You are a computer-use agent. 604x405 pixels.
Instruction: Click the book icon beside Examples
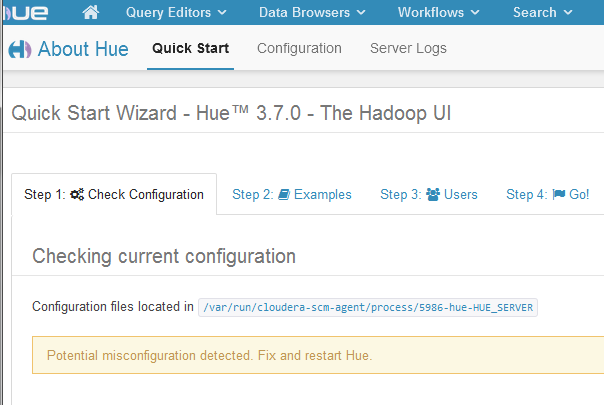tap(283, 194)
